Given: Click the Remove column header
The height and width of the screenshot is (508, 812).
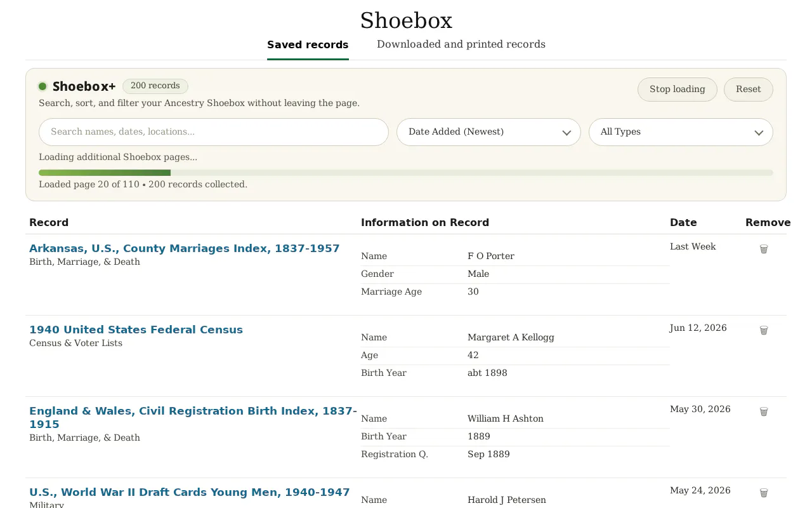Looking at the screenshot, I should point(768,222).
